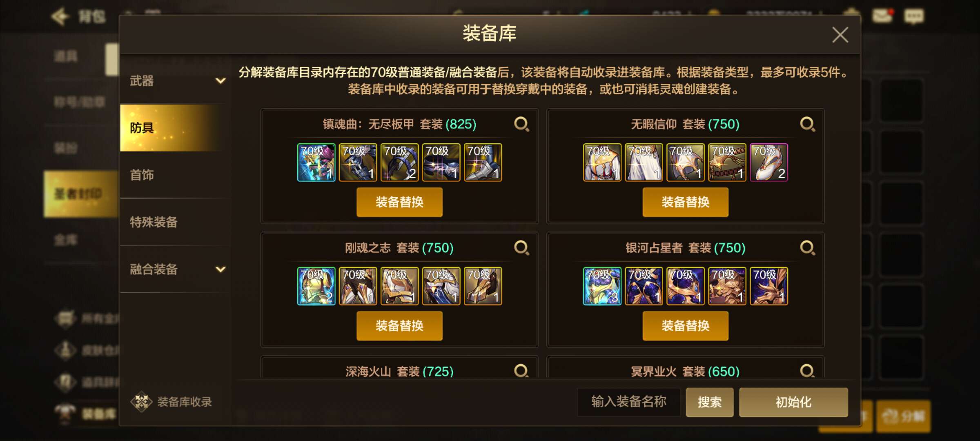This screenshot has width=980, height=441.
Task: Click the 搜索 search button
Action: (710, 402)
